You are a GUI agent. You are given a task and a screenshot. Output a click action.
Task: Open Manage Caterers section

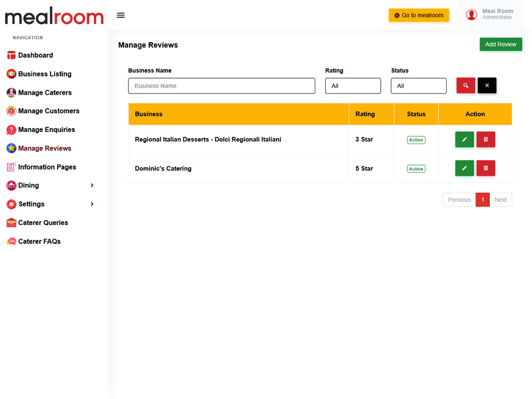(x=45, y=93)
